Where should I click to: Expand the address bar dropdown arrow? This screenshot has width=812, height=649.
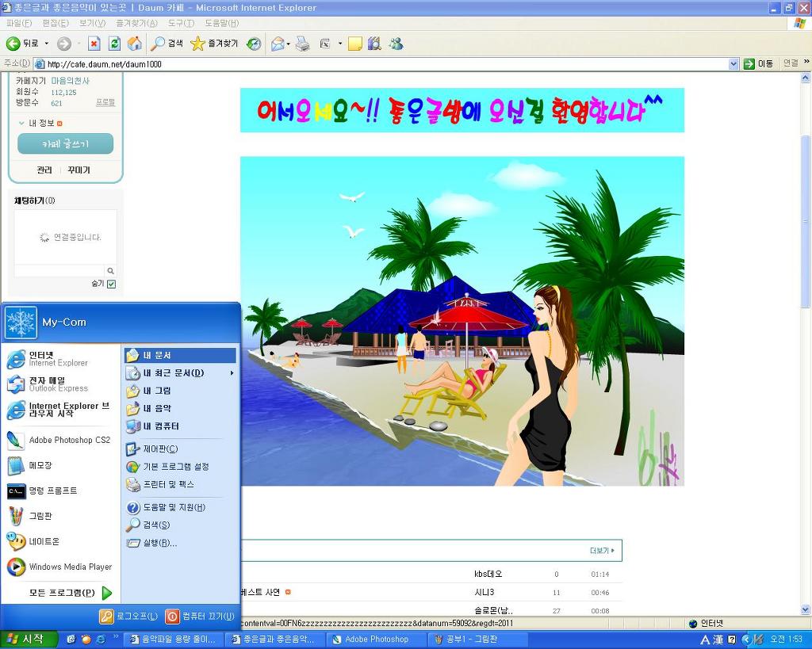733,64
